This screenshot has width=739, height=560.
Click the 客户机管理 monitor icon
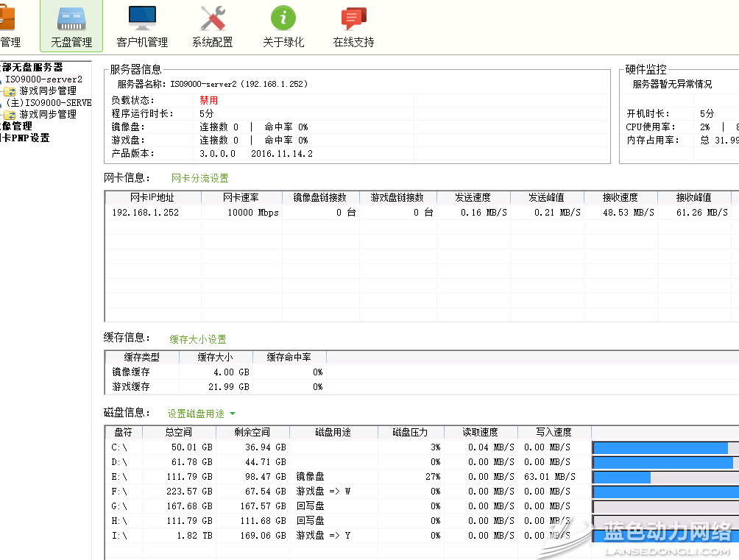(142, 20)
